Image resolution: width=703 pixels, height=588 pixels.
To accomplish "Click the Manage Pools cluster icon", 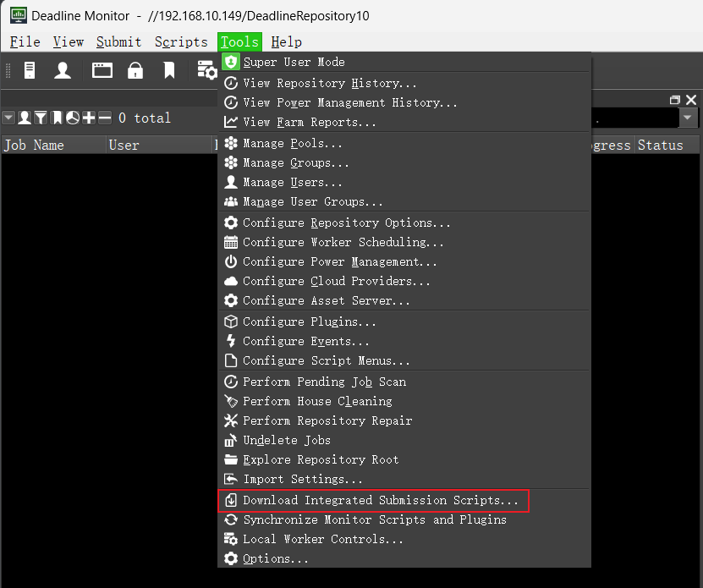I will (x=230, y=144).
